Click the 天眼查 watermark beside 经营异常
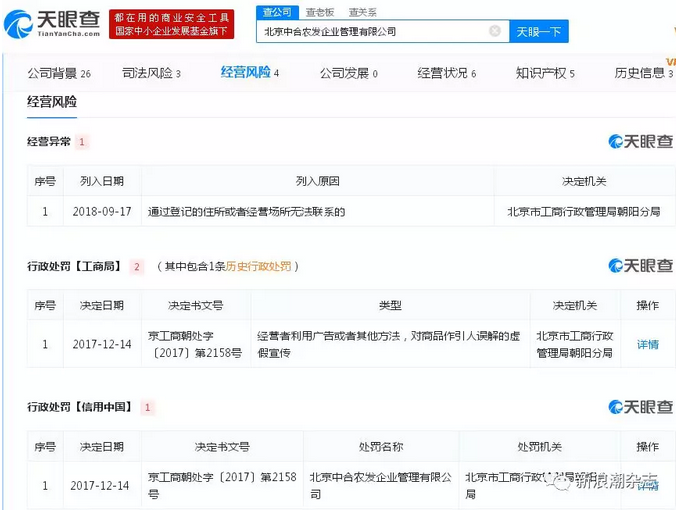Screen dimensions: 676x513 (640, 142)
